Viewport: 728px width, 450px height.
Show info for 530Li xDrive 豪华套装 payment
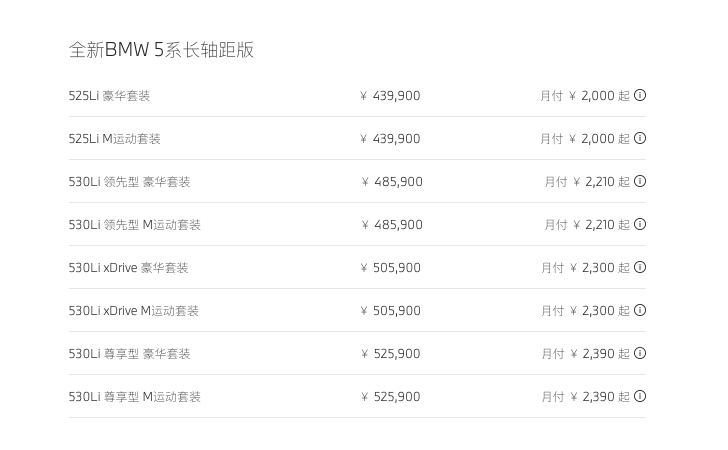(x=640, y=267)
